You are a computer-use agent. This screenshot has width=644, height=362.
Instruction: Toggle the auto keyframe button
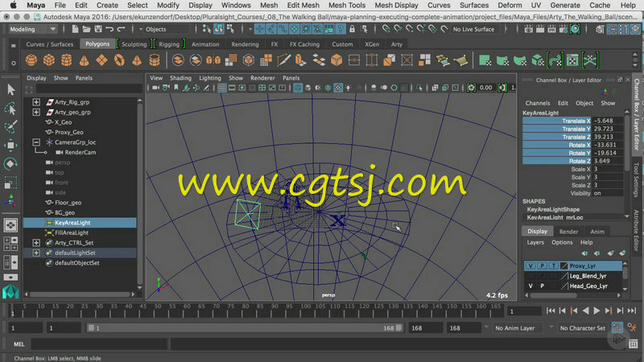617,327
